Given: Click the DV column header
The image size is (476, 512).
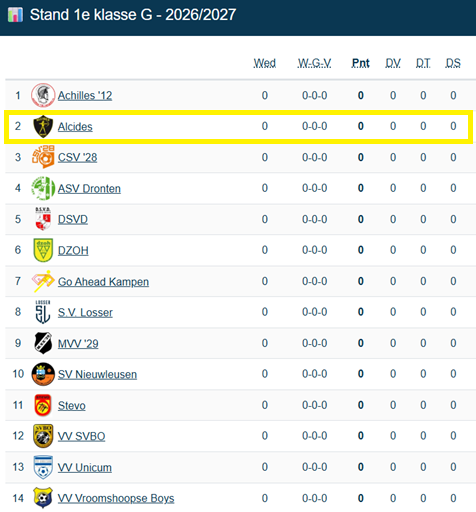Looking at the screenshot, I should [393, 63].
